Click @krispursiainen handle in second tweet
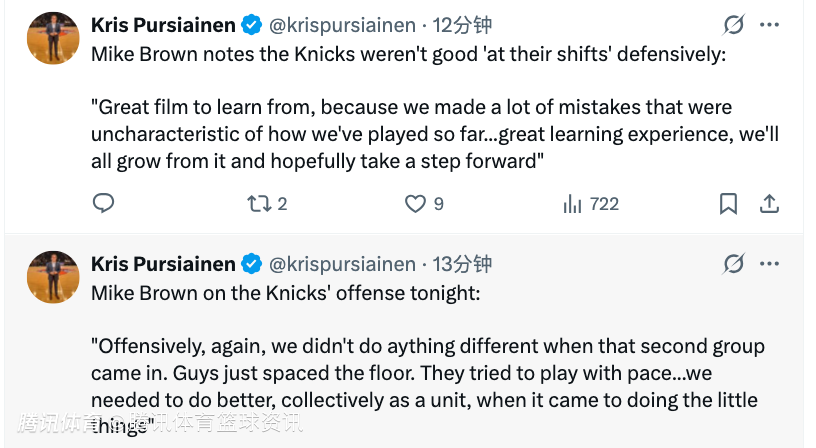 click(x=342, y=264)
